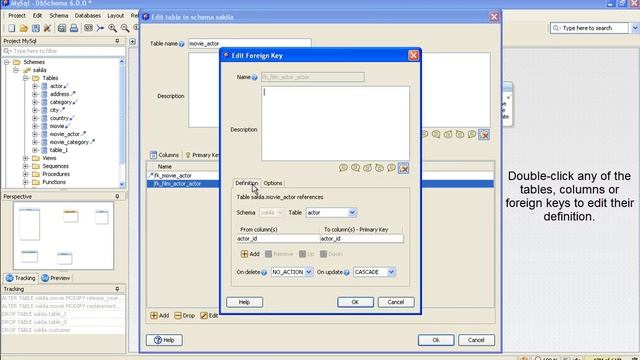Click Edit button in Edit table dialog

[209, 316]
